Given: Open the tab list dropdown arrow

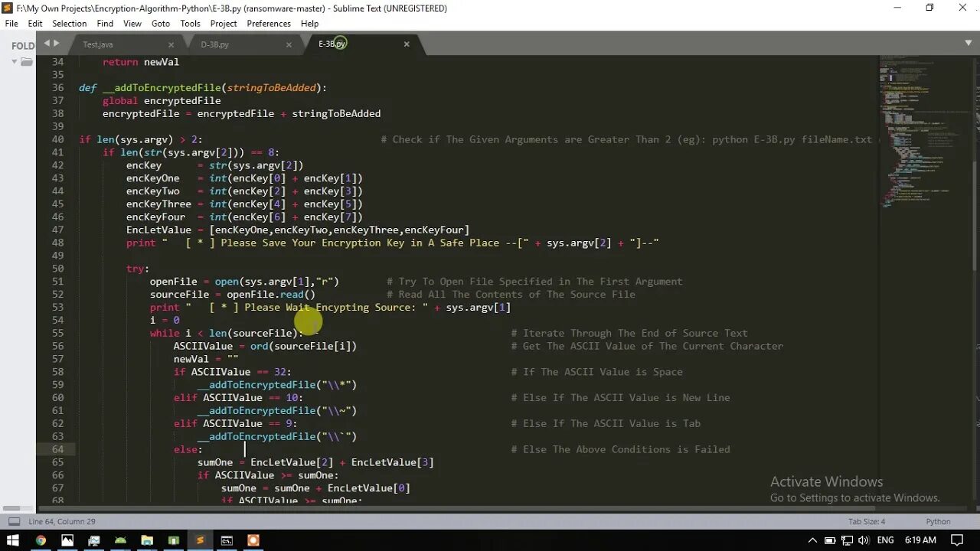Looking at the screenshot, I should 969,44.
